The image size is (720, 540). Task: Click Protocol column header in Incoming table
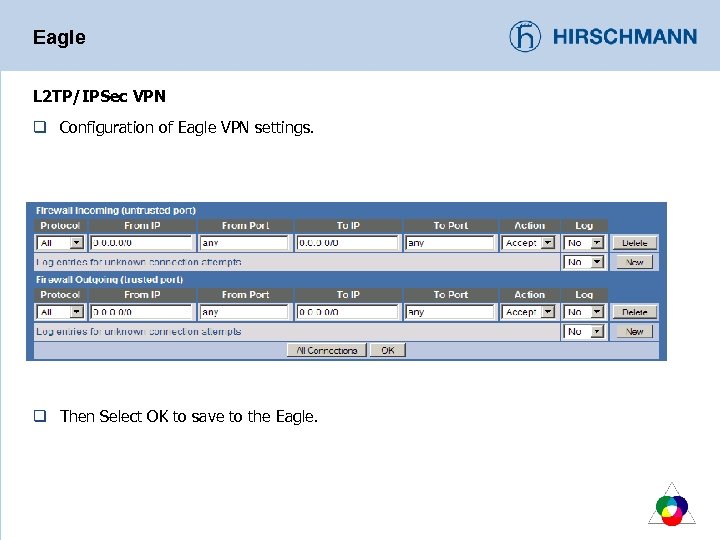[60, 225]
